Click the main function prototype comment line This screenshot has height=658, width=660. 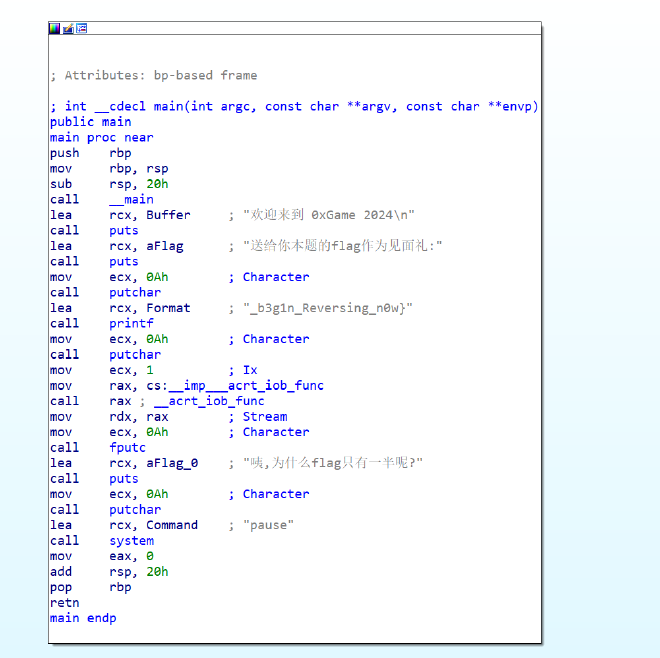coord(294,107)
